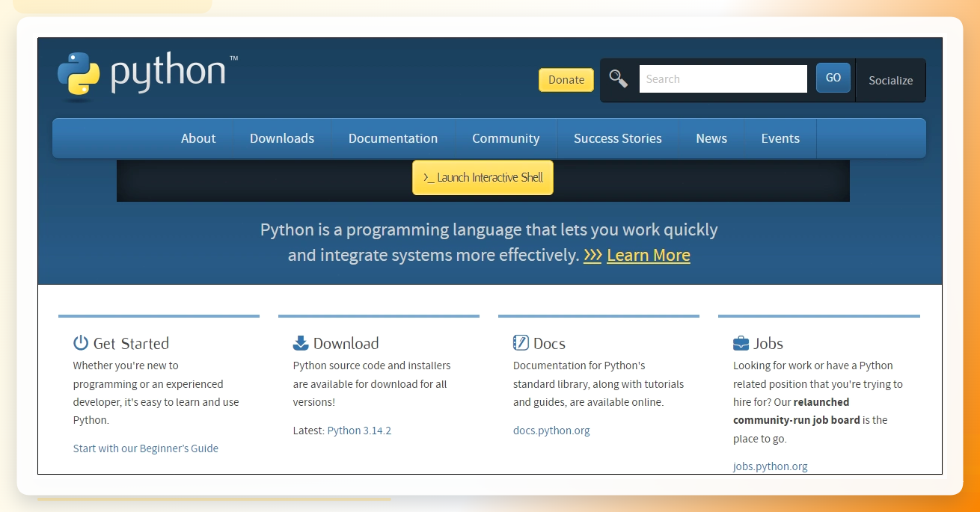
Task: Select Documentation in the navigation bar
Action: click(x=393, y=138)
